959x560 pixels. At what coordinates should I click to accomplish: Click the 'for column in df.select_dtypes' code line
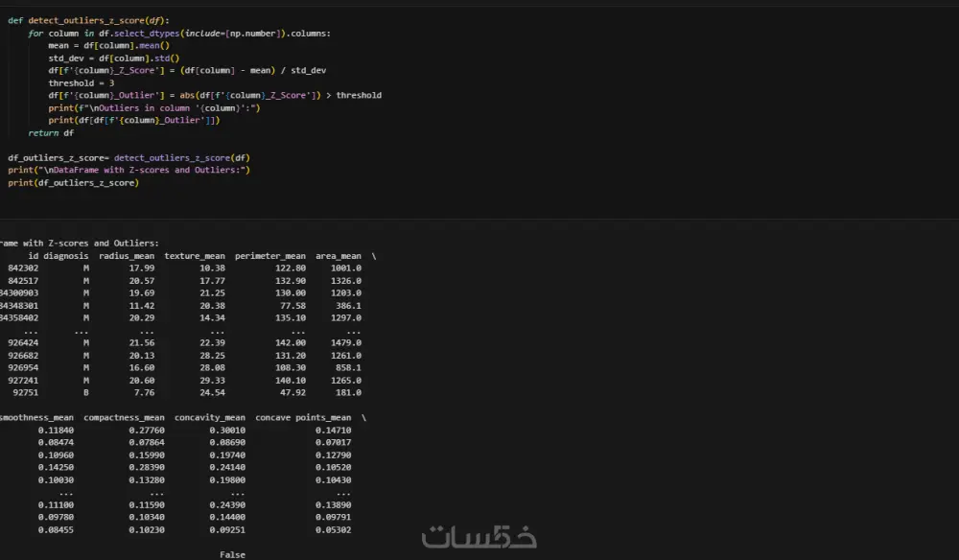tap(179, 34)
